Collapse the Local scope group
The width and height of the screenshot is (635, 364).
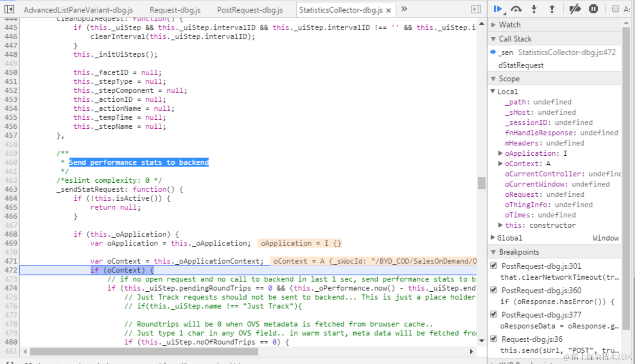click(493, 92)
